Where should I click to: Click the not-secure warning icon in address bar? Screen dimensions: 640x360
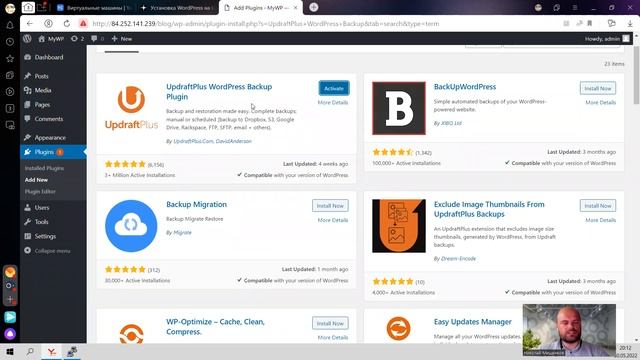click(x=83, y=24)
